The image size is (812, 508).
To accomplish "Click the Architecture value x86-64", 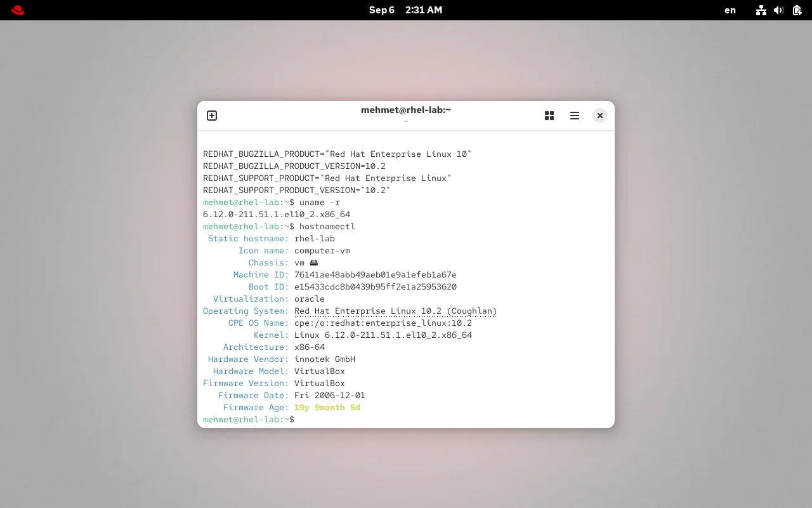I will (x=310, y=347).
